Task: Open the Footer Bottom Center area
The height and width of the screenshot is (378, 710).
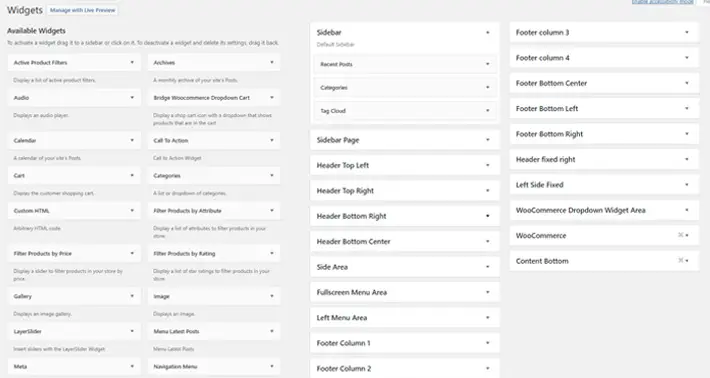Action: [604, 83]
